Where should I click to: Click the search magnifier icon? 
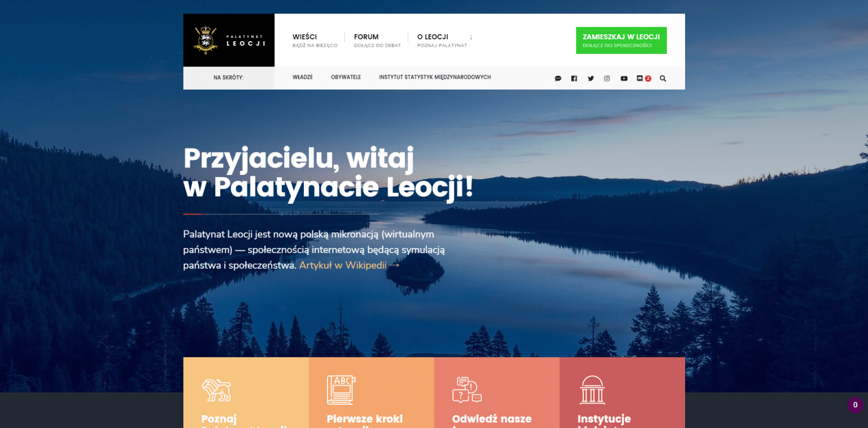(663, 78)
